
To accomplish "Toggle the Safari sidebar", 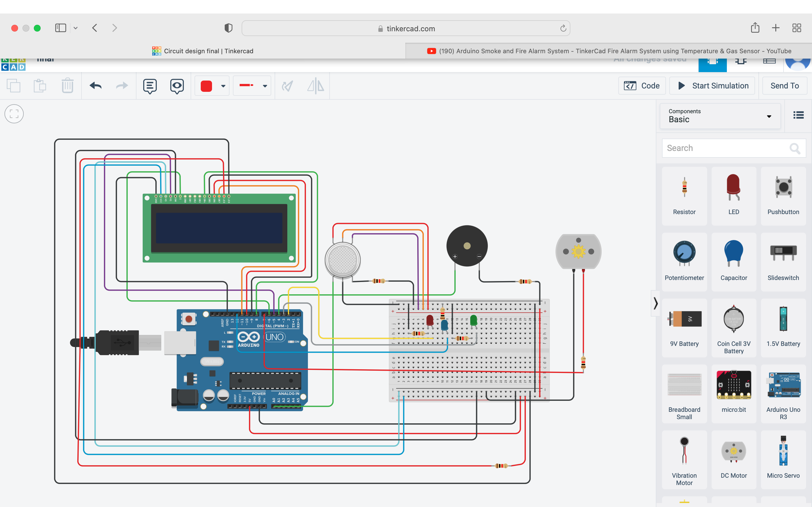I will tap(61, 28).
